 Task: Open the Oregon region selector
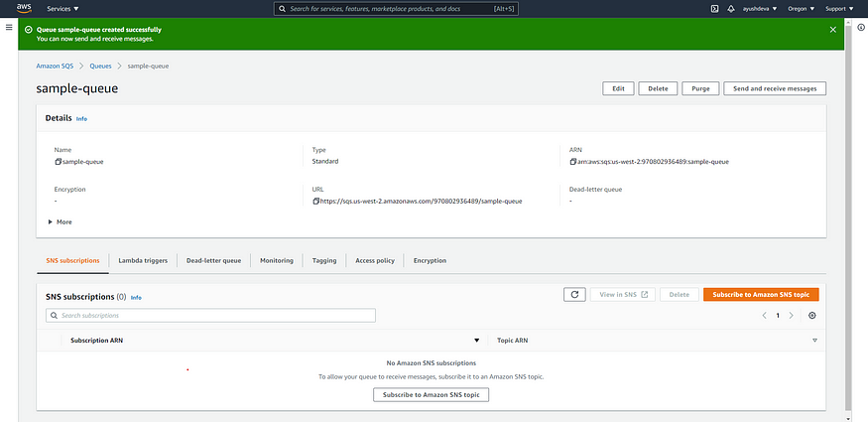(801, 9)
